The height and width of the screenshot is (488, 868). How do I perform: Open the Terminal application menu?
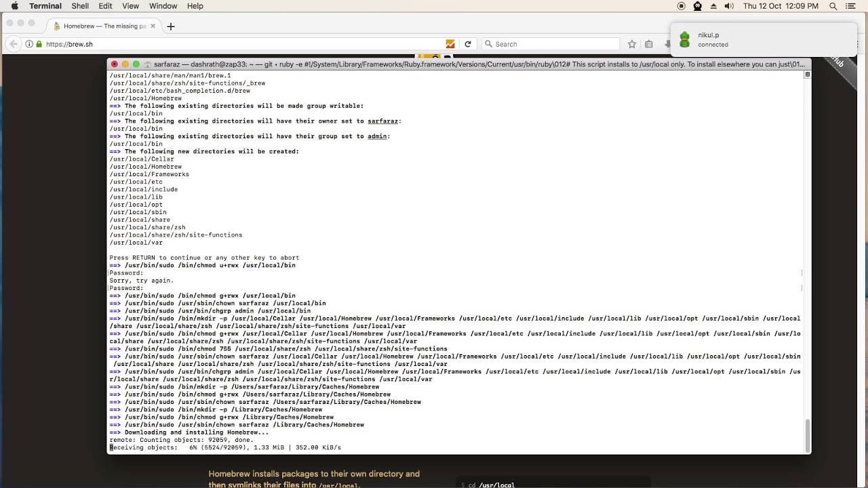(x=45, y=6)
